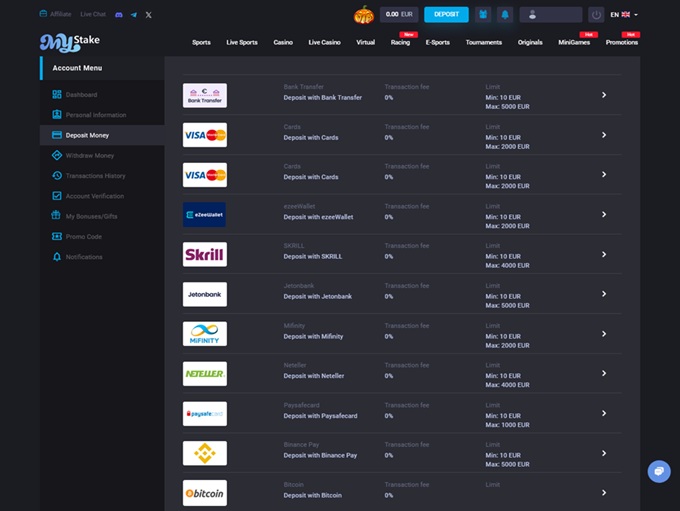Open the EN language dropdown
Screen dimensions: 680x511
[x=624, y=15]
